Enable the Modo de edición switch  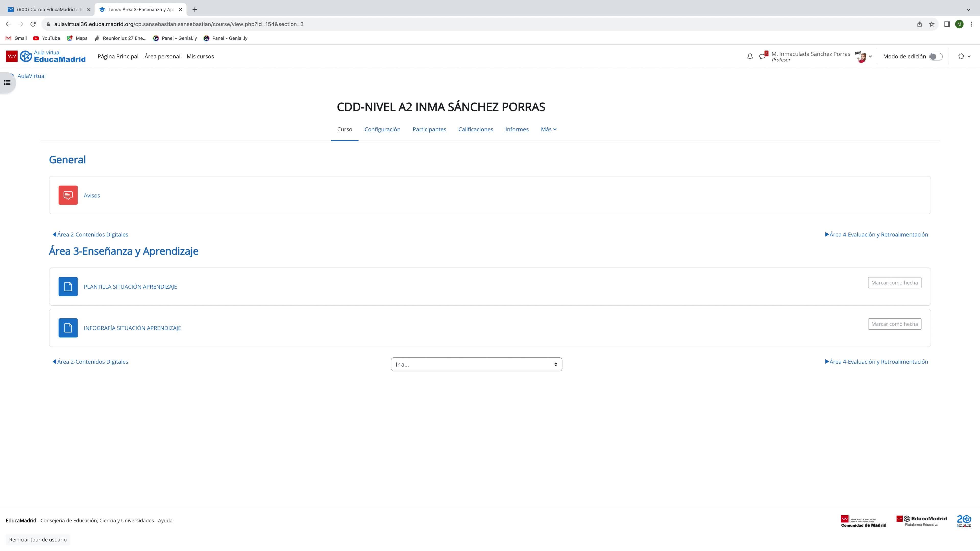coord(936,57)
